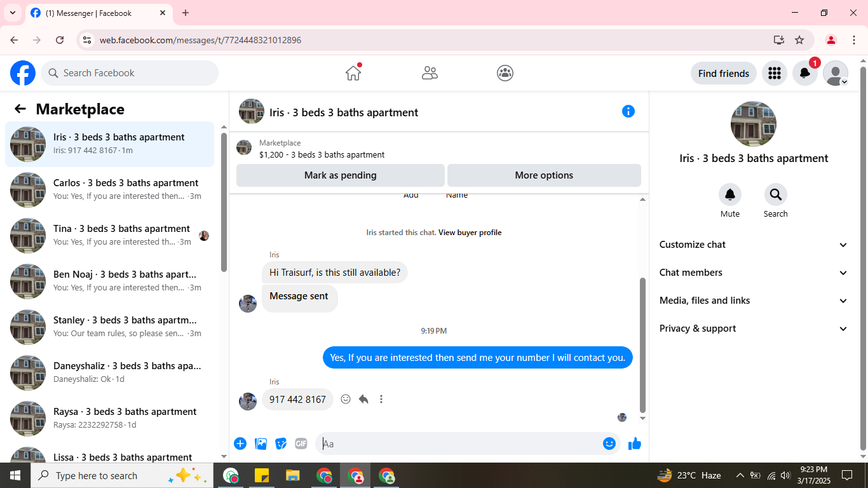Open the Raysa conversation
868x488 pixels.
pos(110,419)
